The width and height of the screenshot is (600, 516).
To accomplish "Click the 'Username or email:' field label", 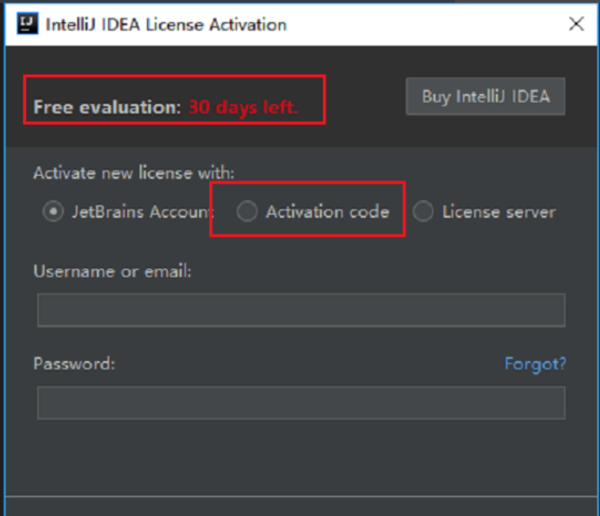I will (x=112, y=271).
